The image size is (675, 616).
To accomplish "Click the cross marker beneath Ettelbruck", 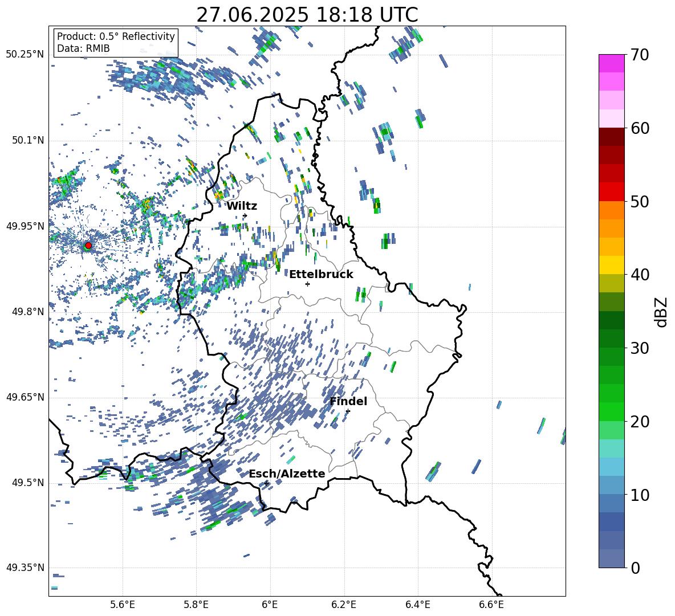I will click(x=307, y=284).
